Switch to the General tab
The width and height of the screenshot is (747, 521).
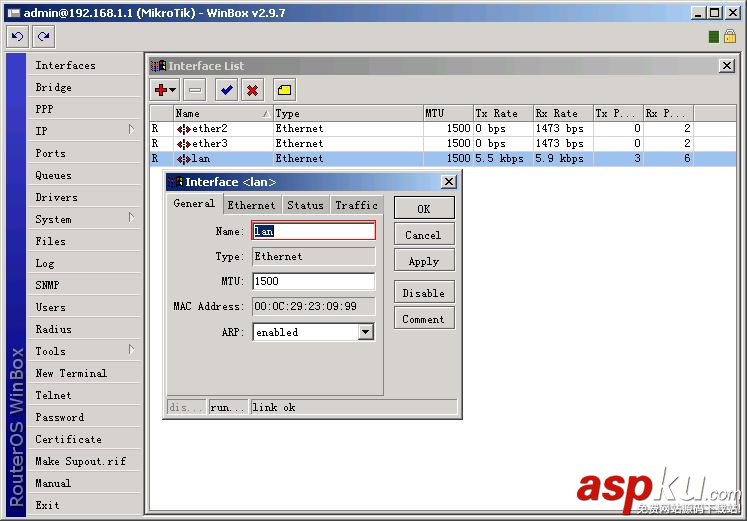click(194, 203)
